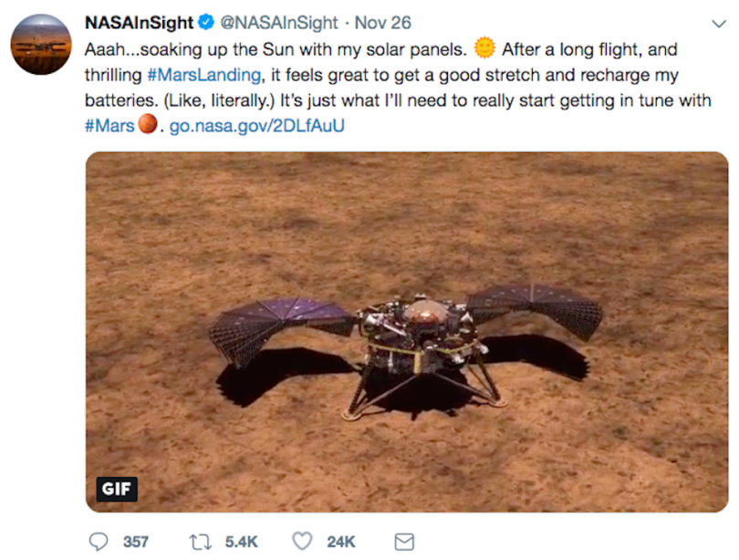Click the bold NASAInSight display name
Screen dimensions: 739x560
139,23
